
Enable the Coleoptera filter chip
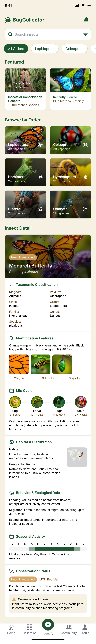(74, 49)
